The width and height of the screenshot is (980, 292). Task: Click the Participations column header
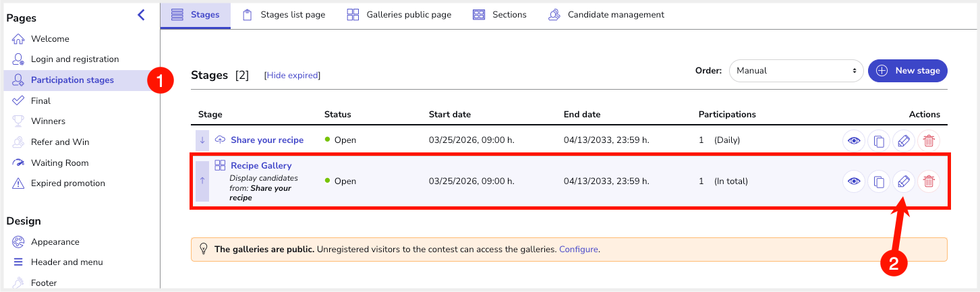(x=727, y=115)
